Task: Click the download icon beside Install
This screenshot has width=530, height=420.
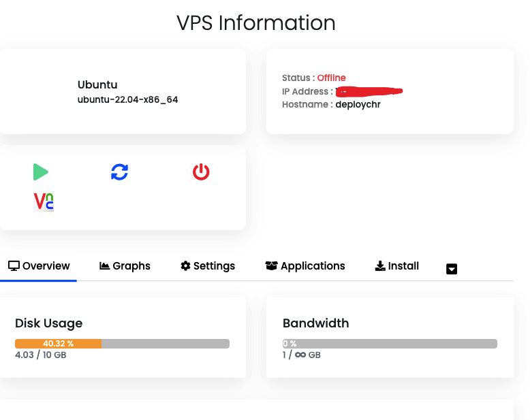Action: click(380, 266)
